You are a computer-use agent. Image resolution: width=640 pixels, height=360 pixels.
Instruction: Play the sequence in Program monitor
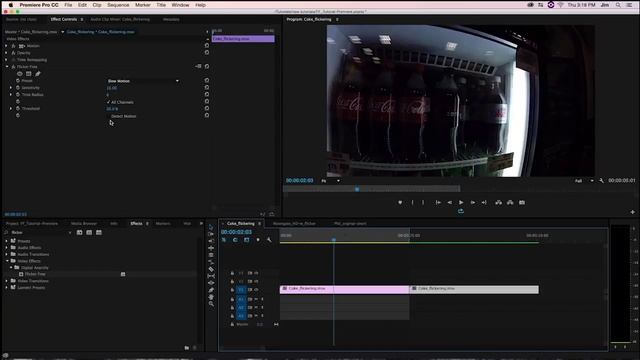click(x=461, y=202)
